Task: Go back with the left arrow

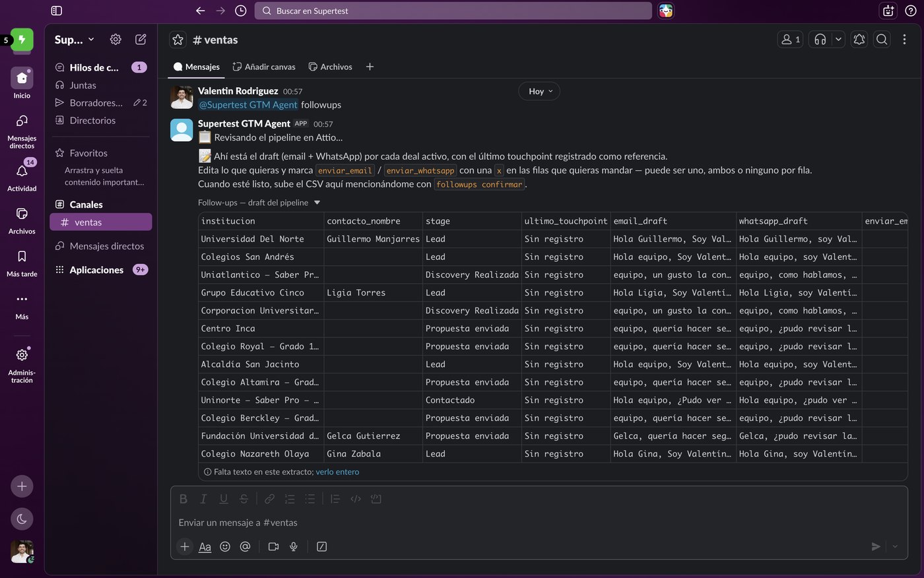Action: pos(200,11)
